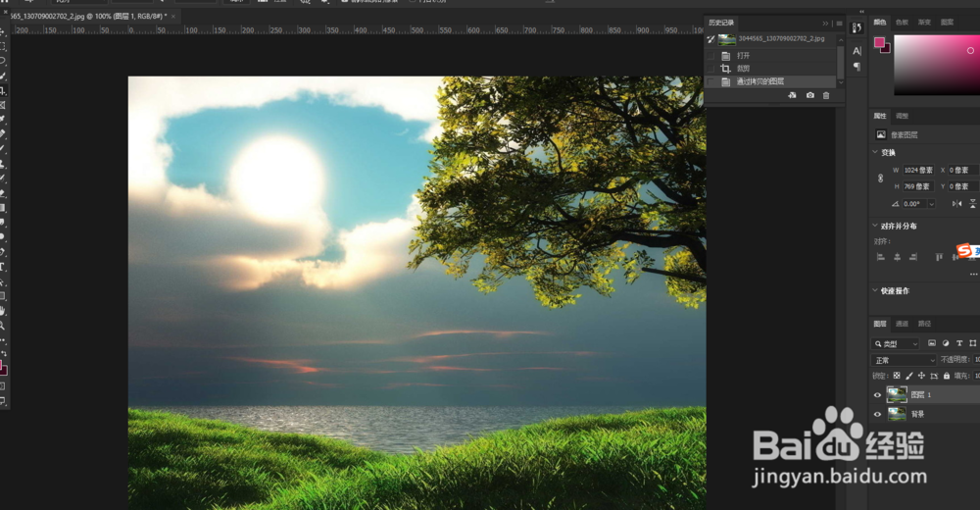Hide the 图层 1 layer eye

click(x=877, y=395)
